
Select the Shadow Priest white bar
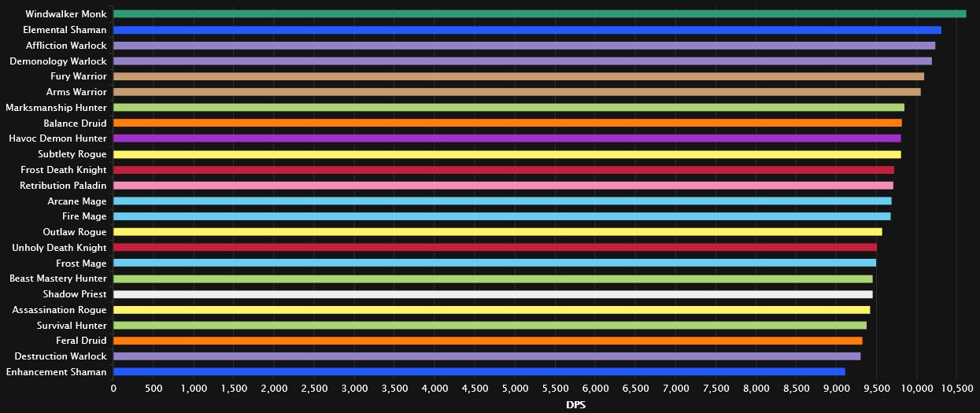click(x=493, y=294)
